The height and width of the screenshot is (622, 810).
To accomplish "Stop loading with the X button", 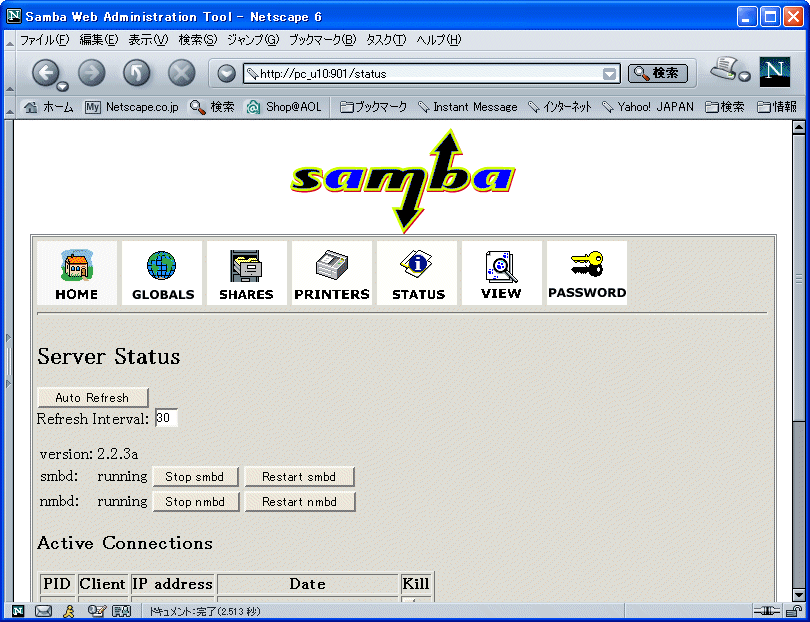I will point(182,72).
